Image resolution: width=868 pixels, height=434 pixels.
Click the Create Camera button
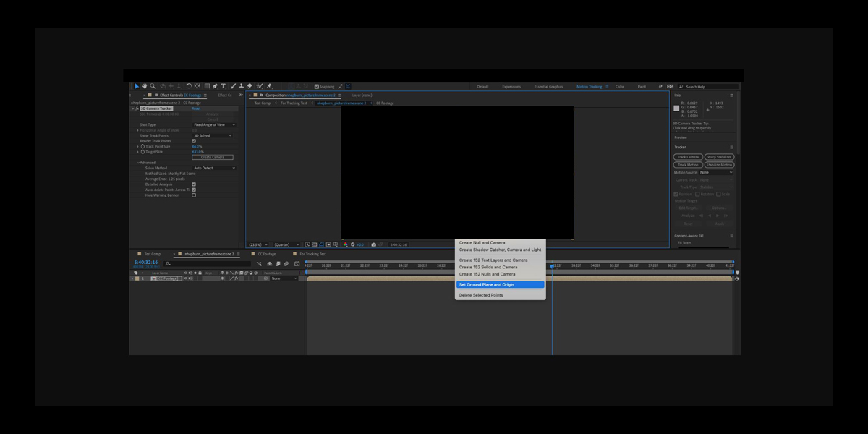click(213, 157)
